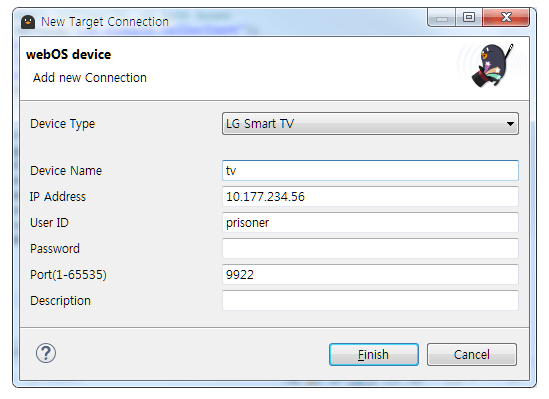This screenshot has width=549, height=399.
Task: Click the New Target Connection title text
Action: [x=105, y=22]
